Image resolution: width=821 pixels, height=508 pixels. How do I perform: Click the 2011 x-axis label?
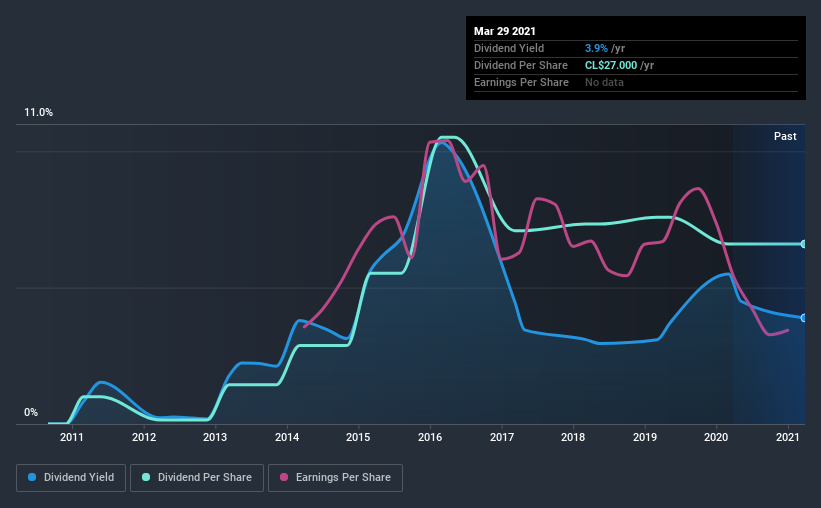pyautogui.click(x=72, y=437)
